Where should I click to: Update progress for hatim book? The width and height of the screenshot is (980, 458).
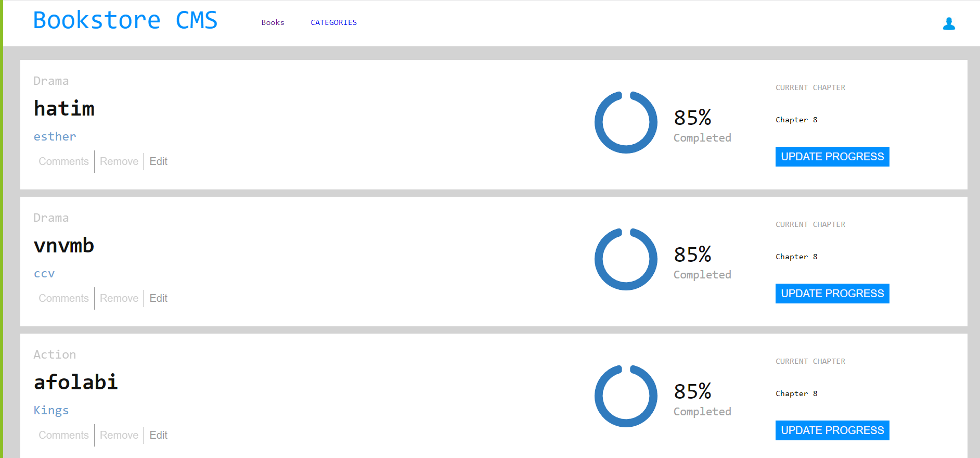(832, 157)
